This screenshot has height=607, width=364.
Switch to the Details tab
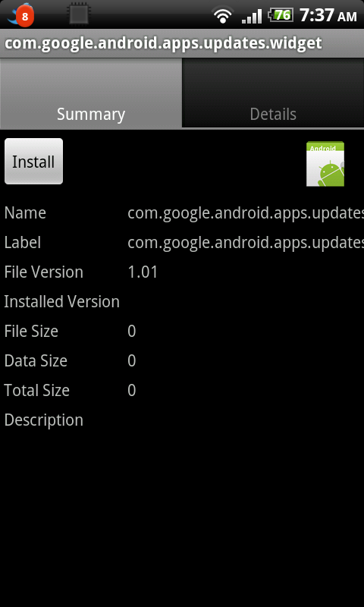click(x=273, y=93)
